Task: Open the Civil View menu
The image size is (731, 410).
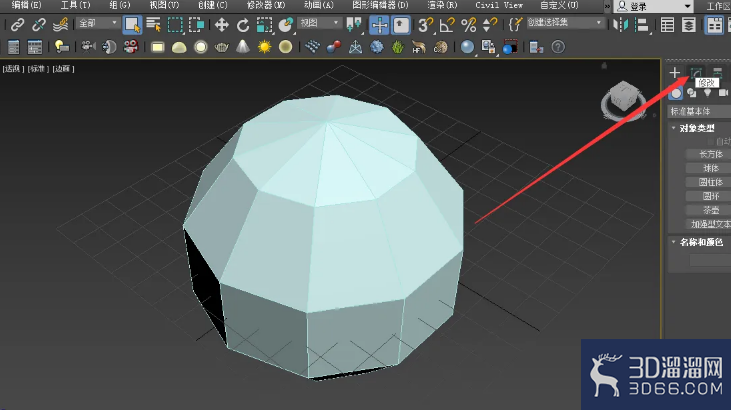Action: point(499,5)
